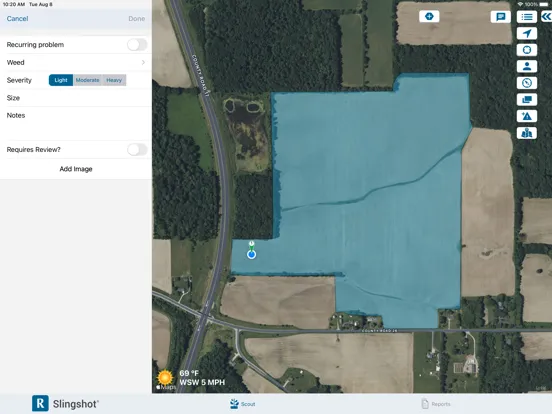The width and height of the screenshot is (552, 414).
Task: Switch to the Reports tab
Action: pyautogui.click(x=436, y=404)
